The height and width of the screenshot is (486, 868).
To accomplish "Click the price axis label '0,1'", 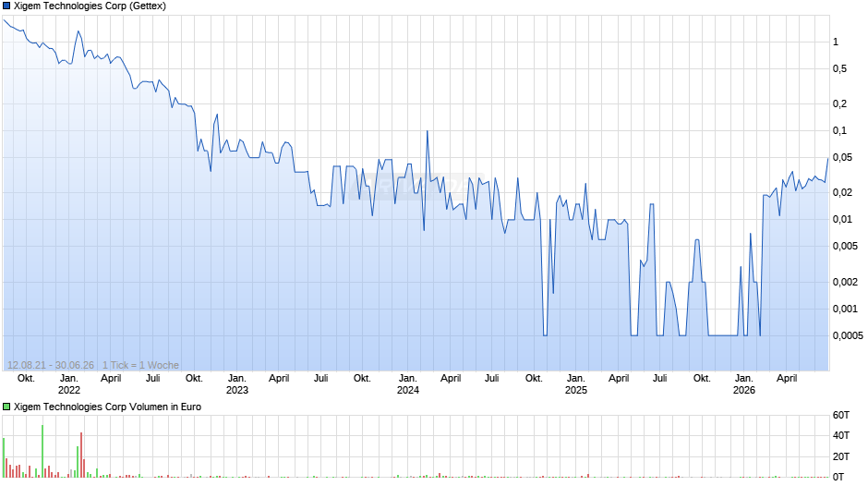I will (839, 131).
